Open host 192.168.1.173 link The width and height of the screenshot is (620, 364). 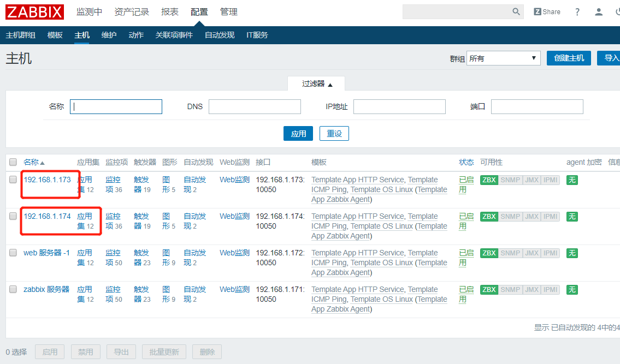tap(47, 180)
